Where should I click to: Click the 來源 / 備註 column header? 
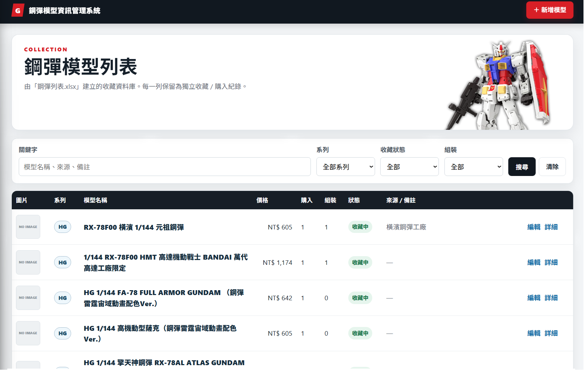[401, 200]
